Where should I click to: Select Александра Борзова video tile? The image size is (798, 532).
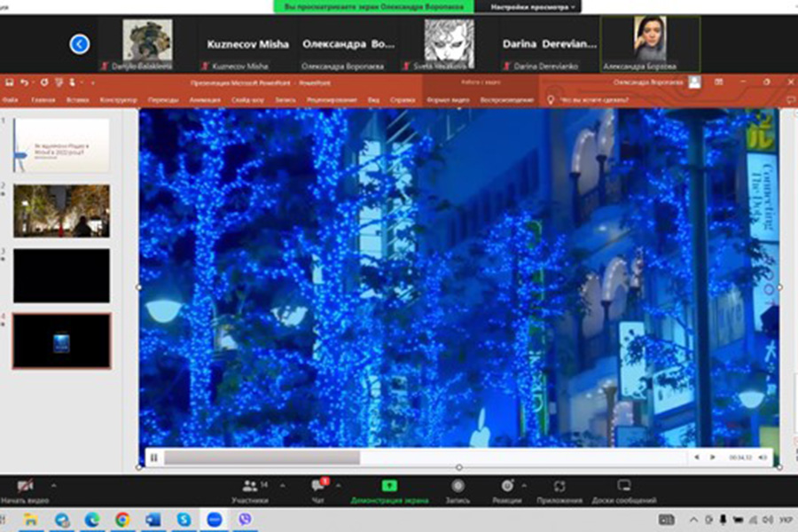click(650, 44)
